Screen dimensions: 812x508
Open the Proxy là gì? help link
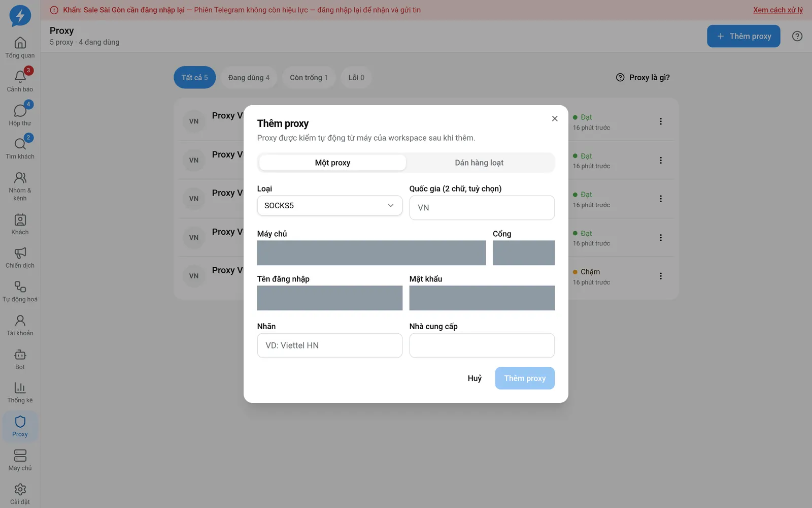pos(643,78)
